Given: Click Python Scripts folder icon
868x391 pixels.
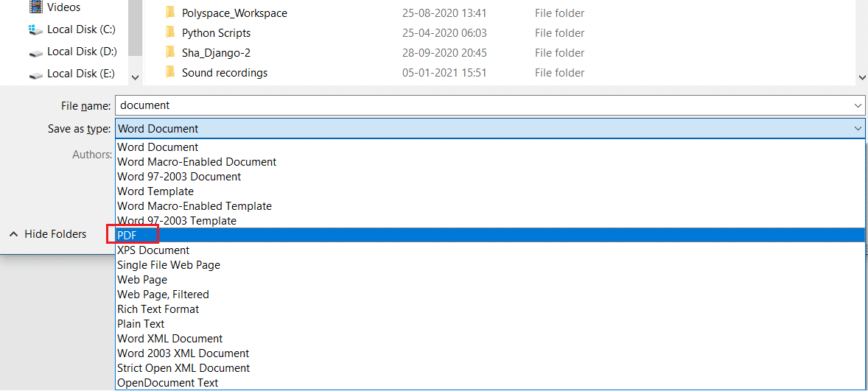Looking at the screenshot, I should [170, 32].
